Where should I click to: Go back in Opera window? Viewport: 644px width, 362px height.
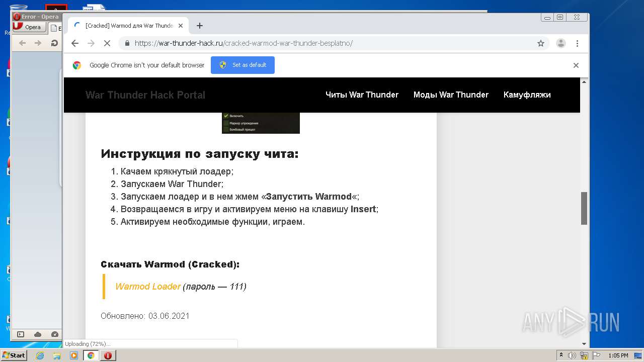[x=22, y=43]
